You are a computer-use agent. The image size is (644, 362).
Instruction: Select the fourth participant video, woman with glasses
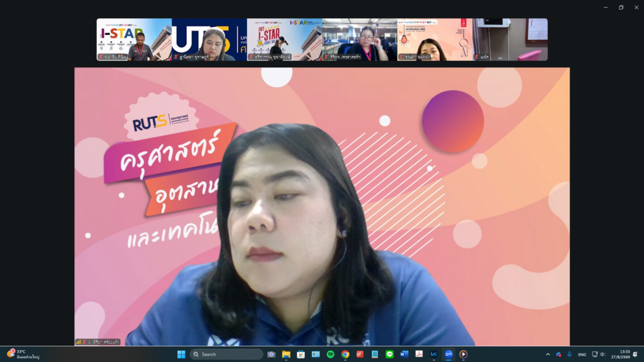tap(359, 40)
